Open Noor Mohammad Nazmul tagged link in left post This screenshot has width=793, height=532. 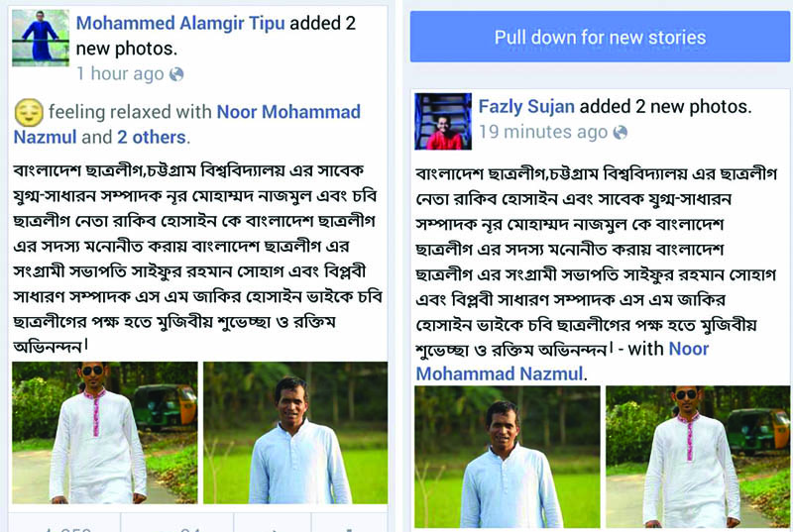point(186,124)
